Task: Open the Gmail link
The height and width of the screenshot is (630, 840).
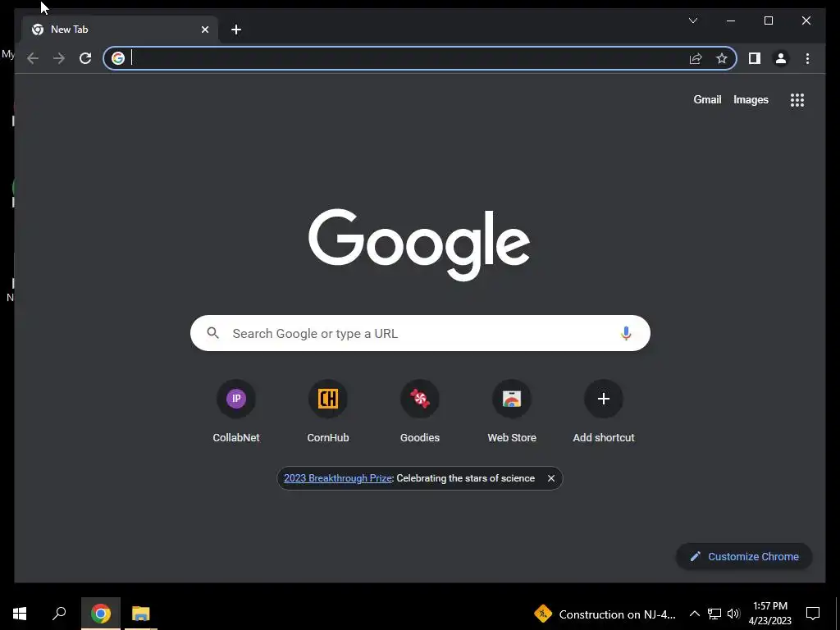Action: (707, 99)
